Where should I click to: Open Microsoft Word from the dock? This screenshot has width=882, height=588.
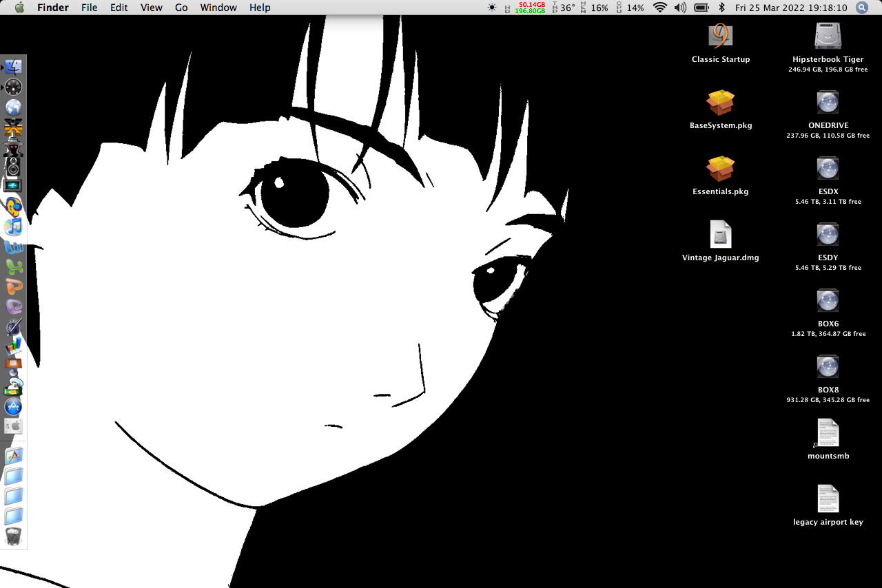pyautogui.click(x=14, y=246)
